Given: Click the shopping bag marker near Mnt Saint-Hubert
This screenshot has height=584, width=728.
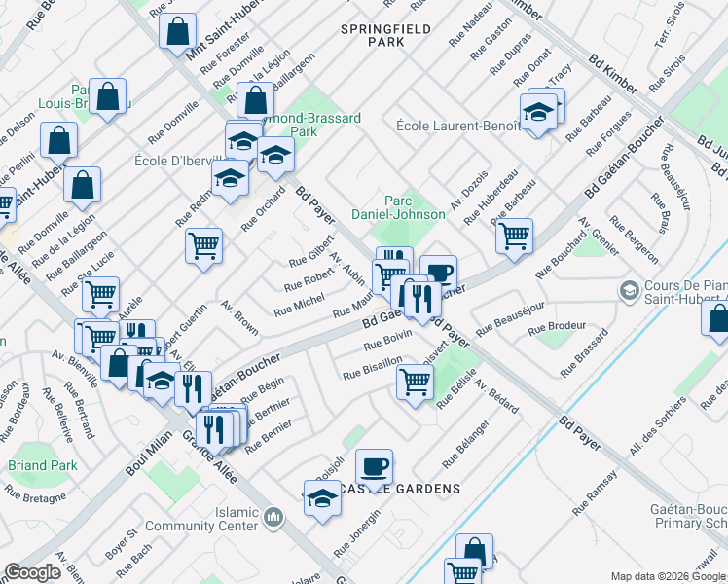Looking at the screenshot, I should click(177, 32).
